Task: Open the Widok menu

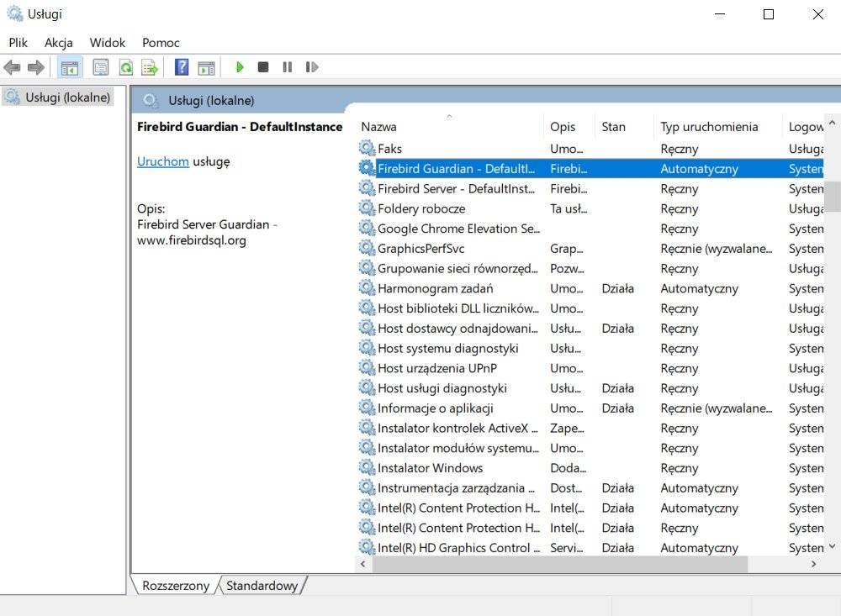Action: coord(108,43)
